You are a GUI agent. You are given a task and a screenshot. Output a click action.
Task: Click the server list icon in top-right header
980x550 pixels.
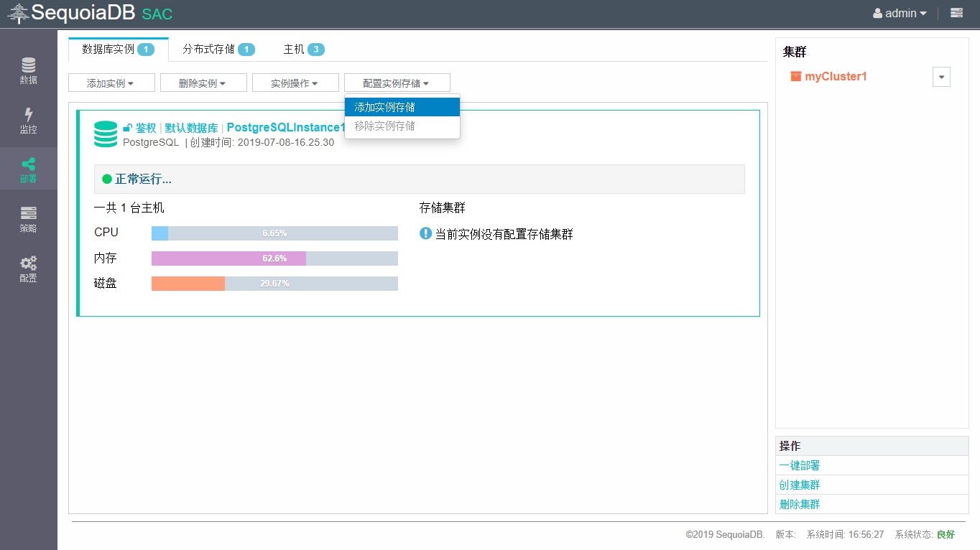pyautogui.click(x=956, y=13)
